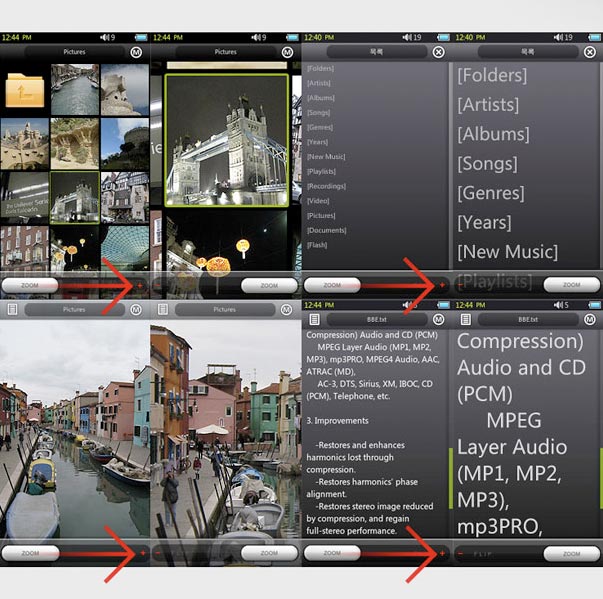
Task: Choose the large [New Music] entry
Action: click(507, 251)
